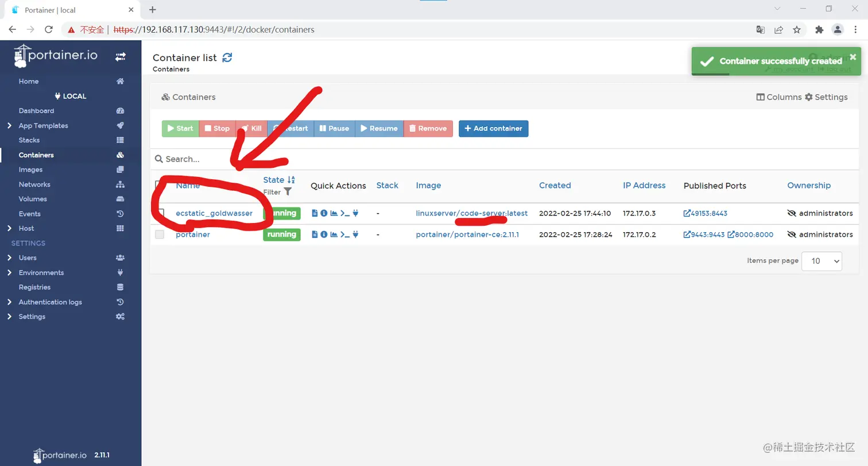868x466 pixels.
Task: Open published port 49153:8443 link
Action: click(x=705, y=213)
